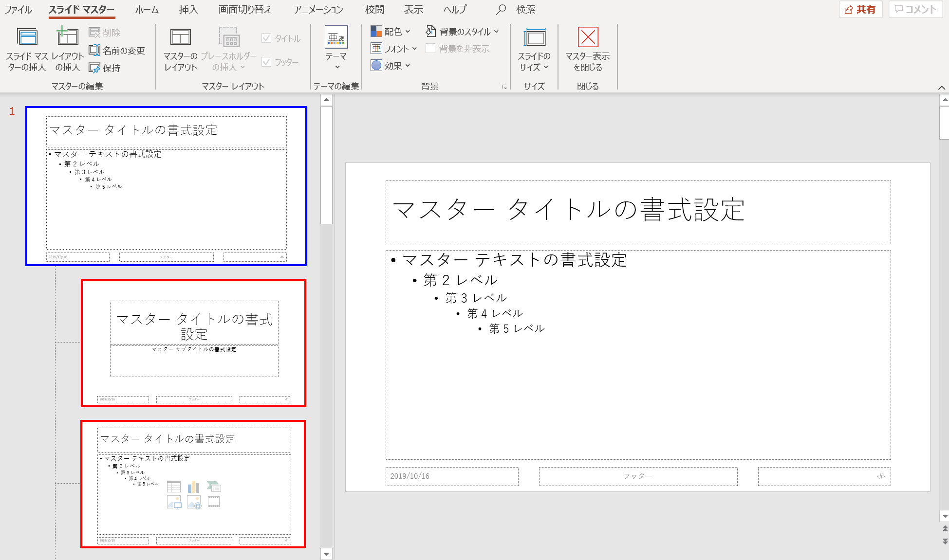
Task: Expand the Effects (効果) dropdown arrow
Action: (408, 66)
